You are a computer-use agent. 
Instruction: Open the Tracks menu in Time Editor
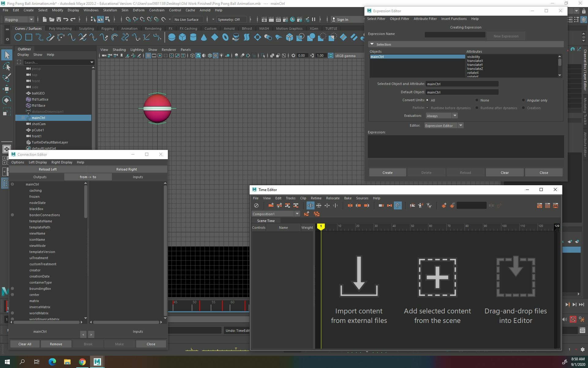[x=290, y=198]
